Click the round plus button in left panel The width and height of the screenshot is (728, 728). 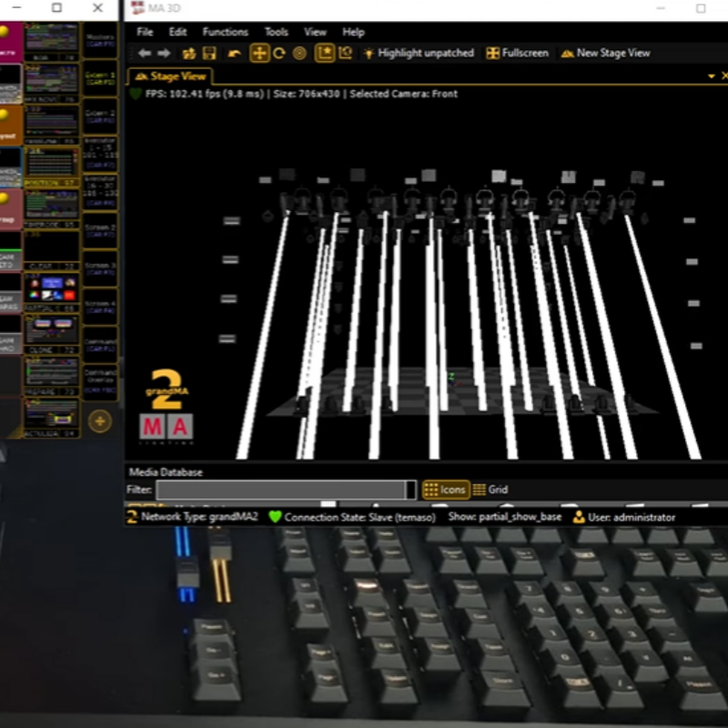pos(99,420)
